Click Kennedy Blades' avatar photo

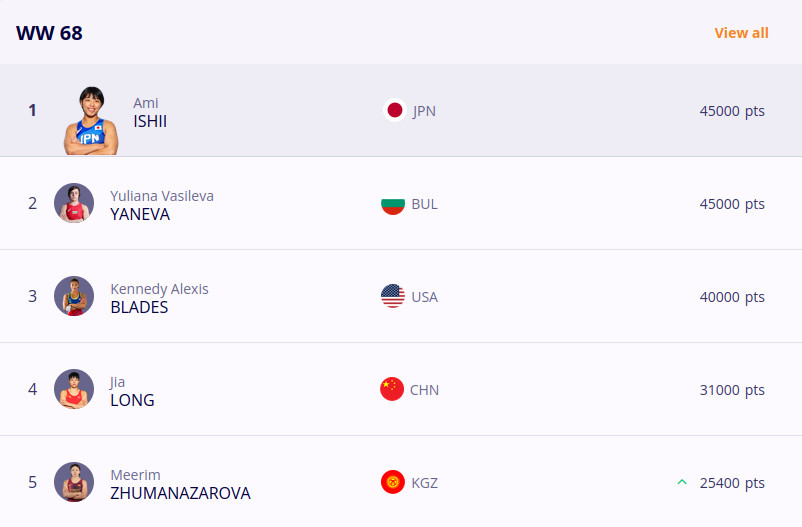(74, 296)
